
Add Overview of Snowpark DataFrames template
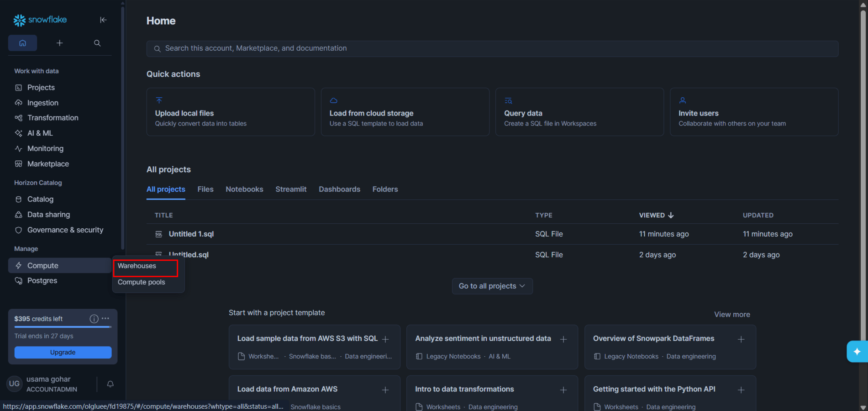(x=741, y=339)
